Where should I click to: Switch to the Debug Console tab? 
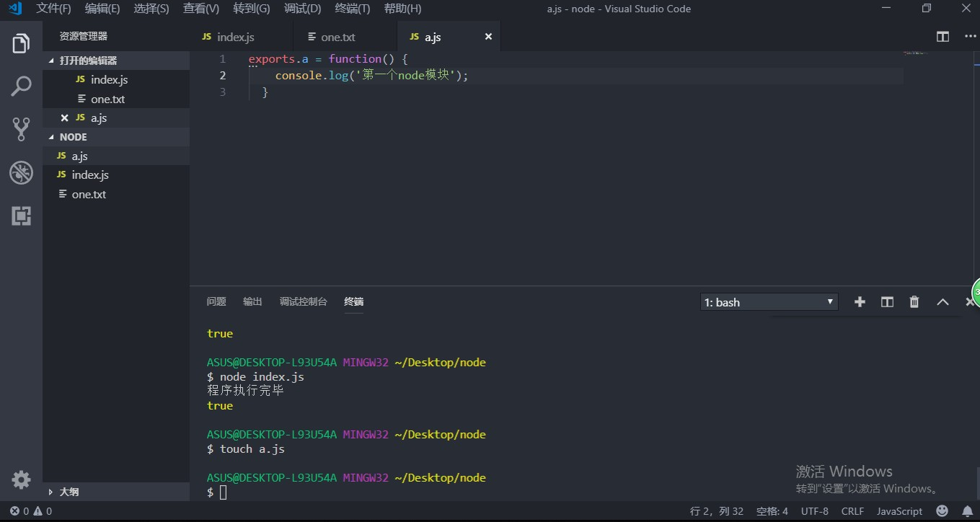coord(304,302)
